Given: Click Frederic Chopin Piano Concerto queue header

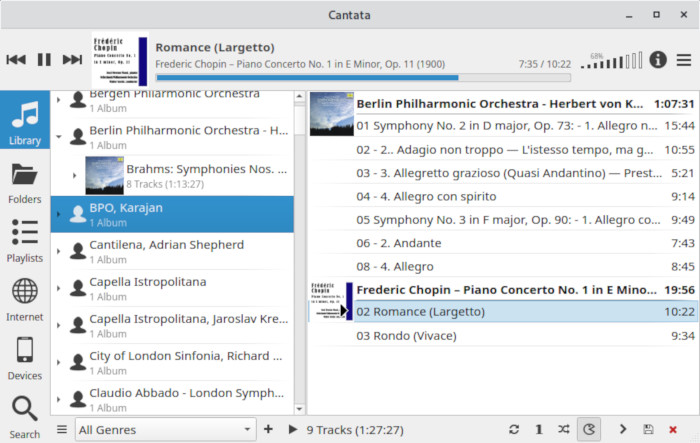Looking at the screenshot, I should (x=525, y=290).
